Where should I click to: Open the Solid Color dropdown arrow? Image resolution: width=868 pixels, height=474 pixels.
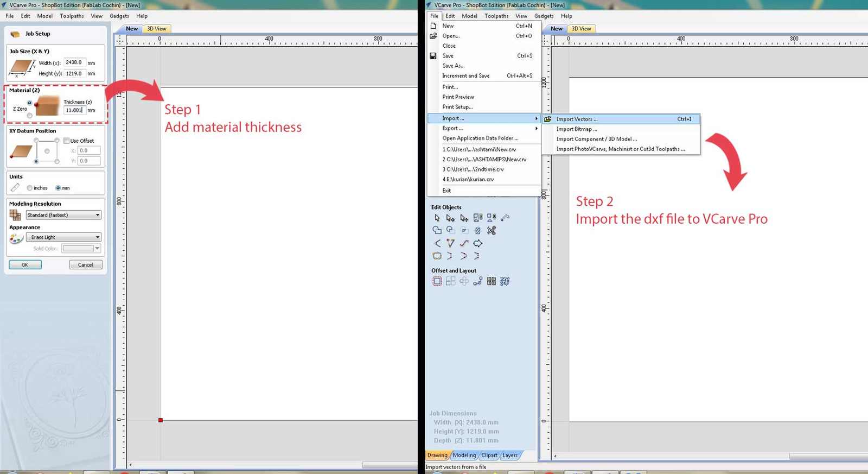[98, 249]
